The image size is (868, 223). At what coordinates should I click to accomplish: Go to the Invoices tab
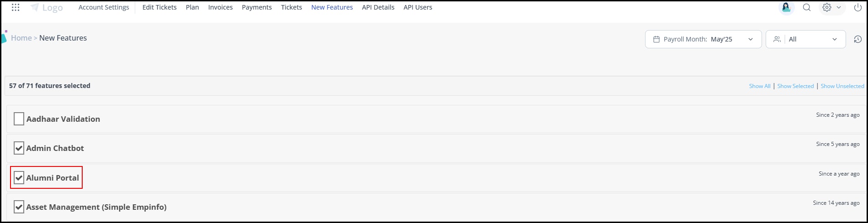220,7
